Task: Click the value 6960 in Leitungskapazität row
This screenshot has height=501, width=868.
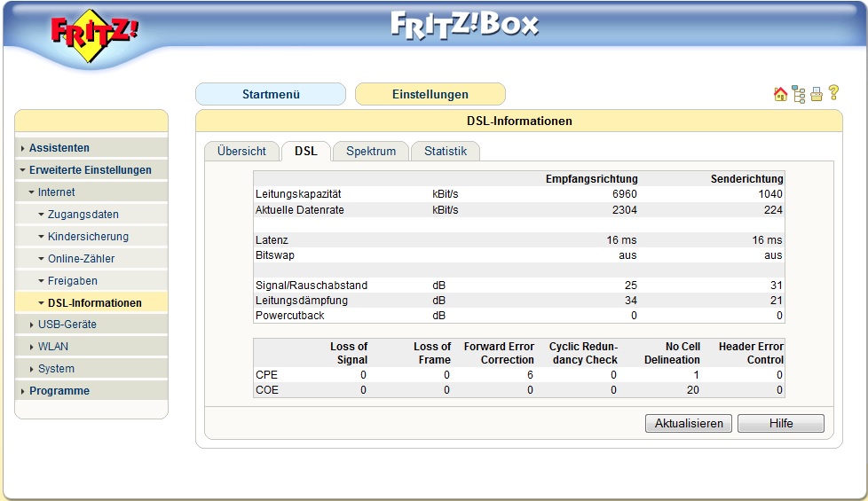Action: tap(625, 194)
